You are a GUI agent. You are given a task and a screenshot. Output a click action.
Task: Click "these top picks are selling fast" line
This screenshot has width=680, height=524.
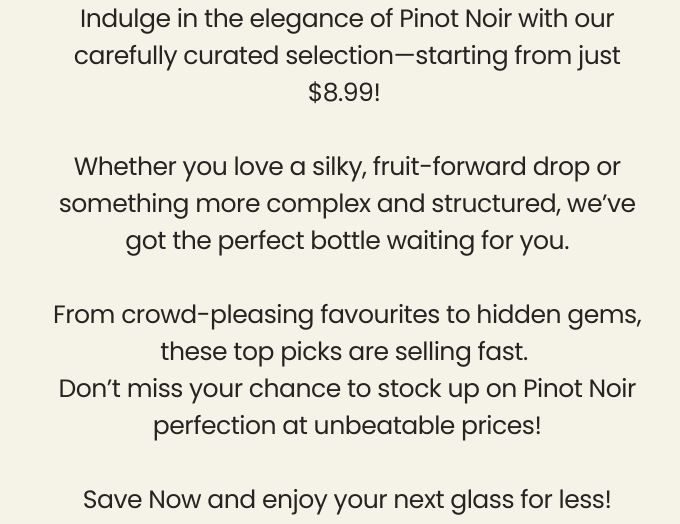pos(344,352)
